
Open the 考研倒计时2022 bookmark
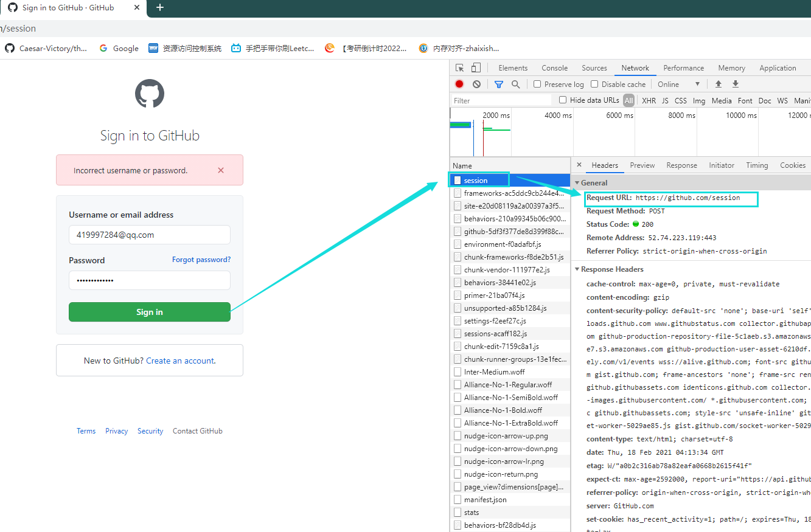point(366,49)
